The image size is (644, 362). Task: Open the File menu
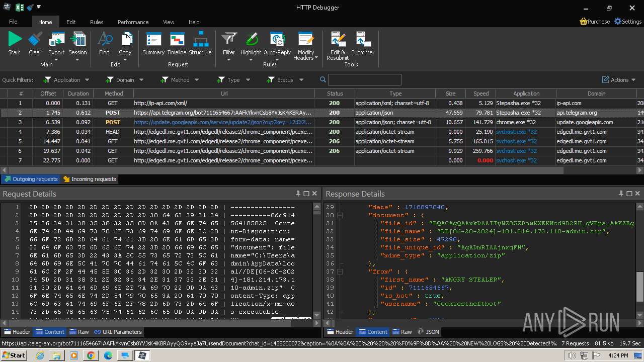13,22
